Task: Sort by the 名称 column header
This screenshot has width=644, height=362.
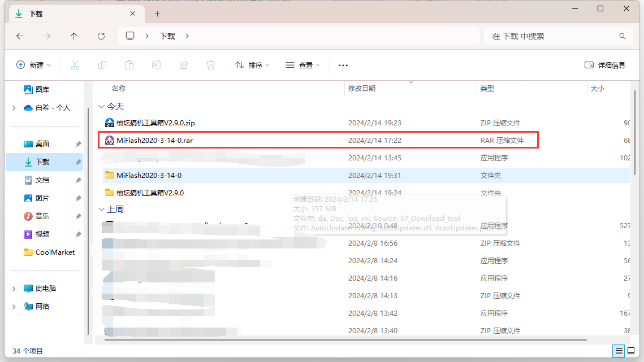Action: 119,88
